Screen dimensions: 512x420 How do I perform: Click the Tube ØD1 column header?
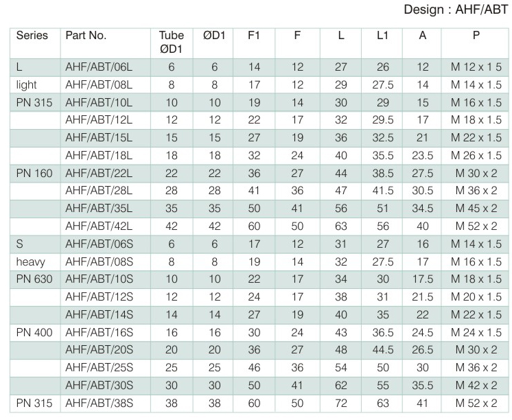tap(172, 42)
